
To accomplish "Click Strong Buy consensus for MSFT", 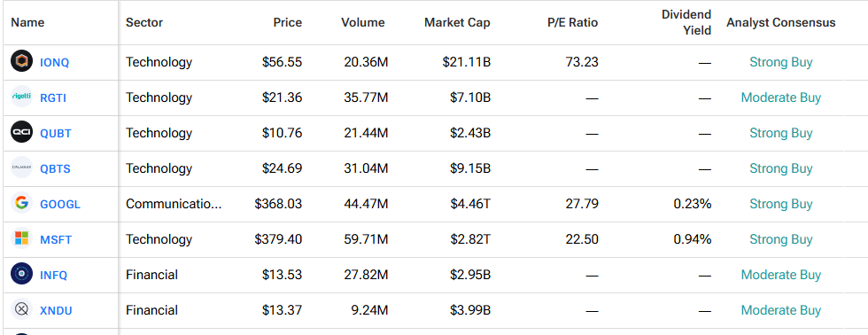I will 781,239.
